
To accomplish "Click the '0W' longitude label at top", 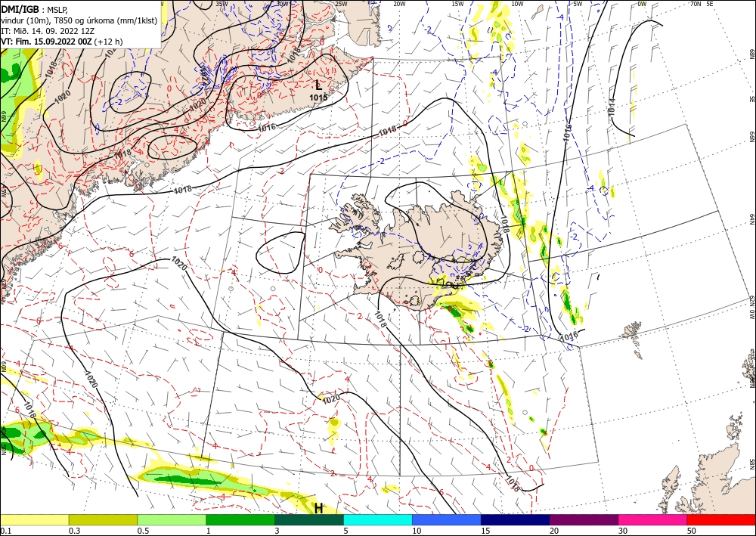I will coord(642,4).
